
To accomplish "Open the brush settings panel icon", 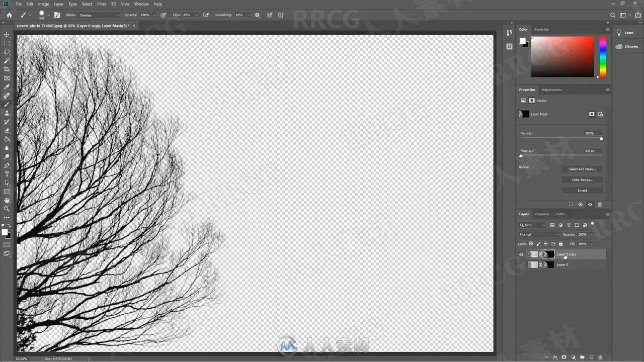I will pyautogui.click(x=57, y=15).
